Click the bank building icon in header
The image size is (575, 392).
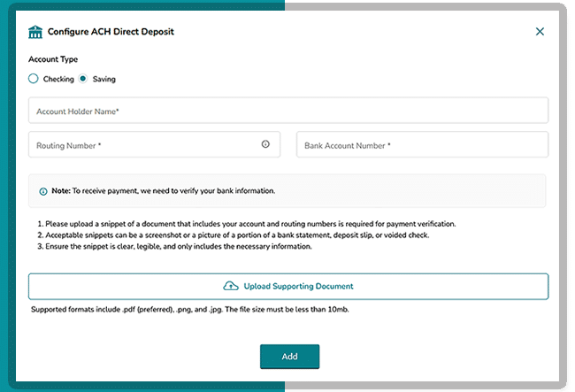tap(35, 32)
